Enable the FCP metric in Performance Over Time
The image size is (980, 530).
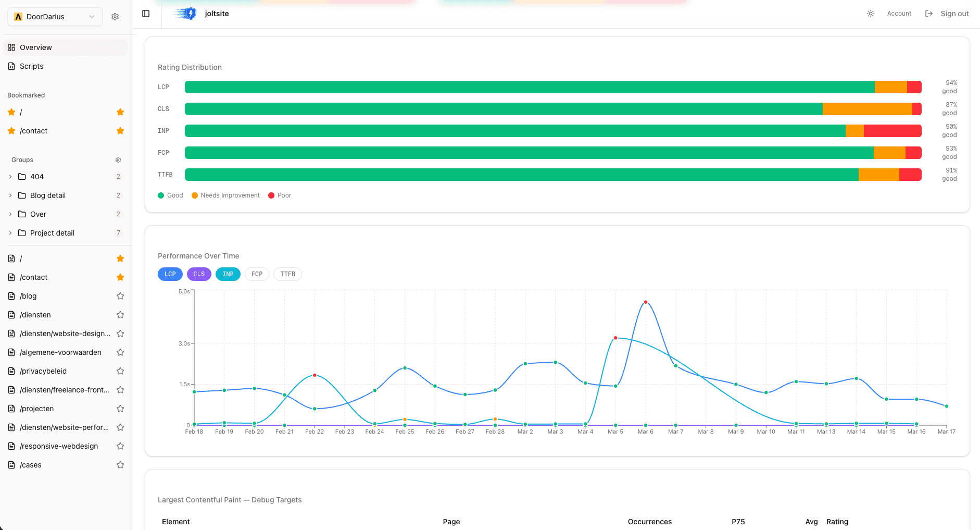pos(257,274)
